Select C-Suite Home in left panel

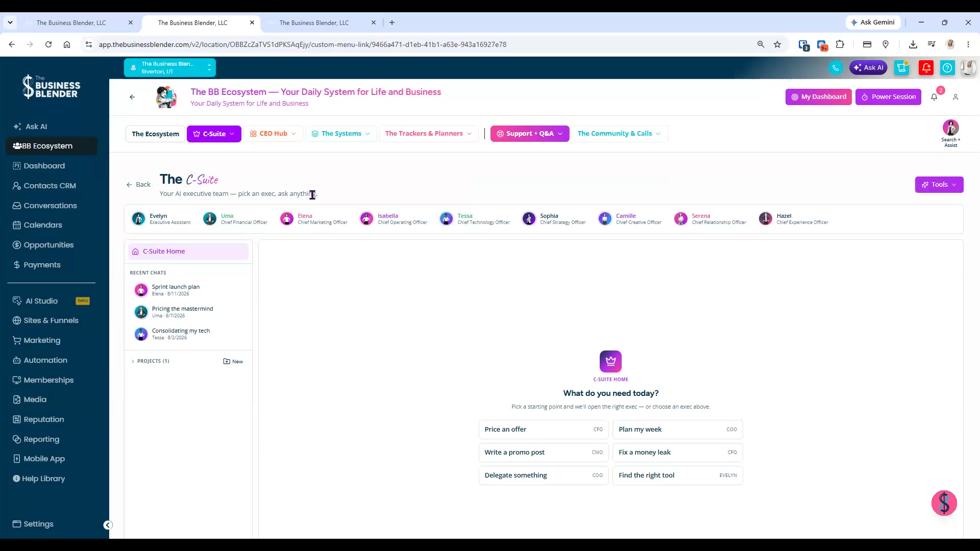click(188, 252)
